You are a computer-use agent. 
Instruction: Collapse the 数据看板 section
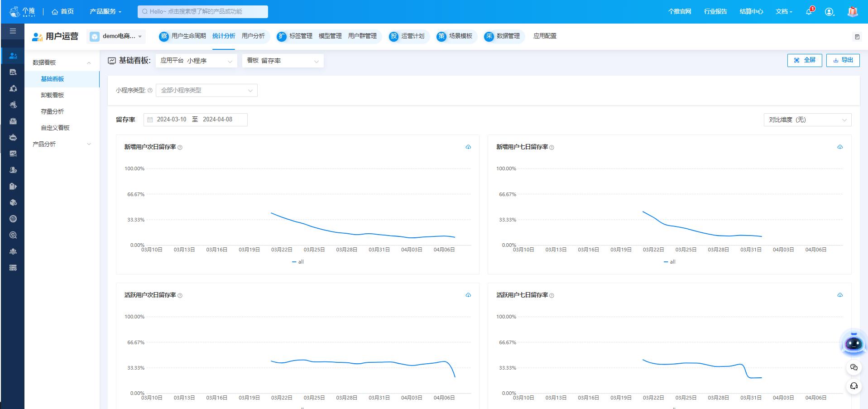pos(62,63)
